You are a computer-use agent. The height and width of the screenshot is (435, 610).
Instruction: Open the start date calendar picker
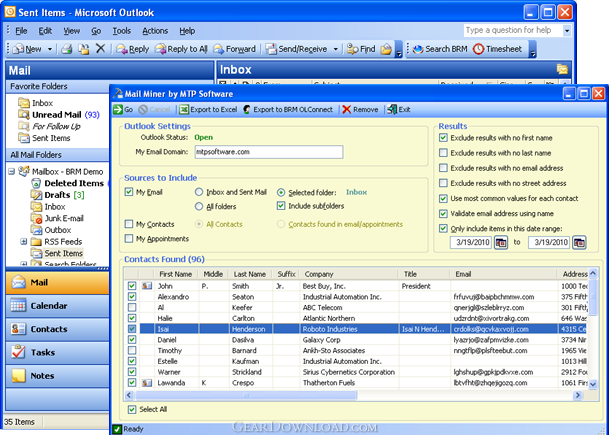pyautogui.click(x=501, y=242)
